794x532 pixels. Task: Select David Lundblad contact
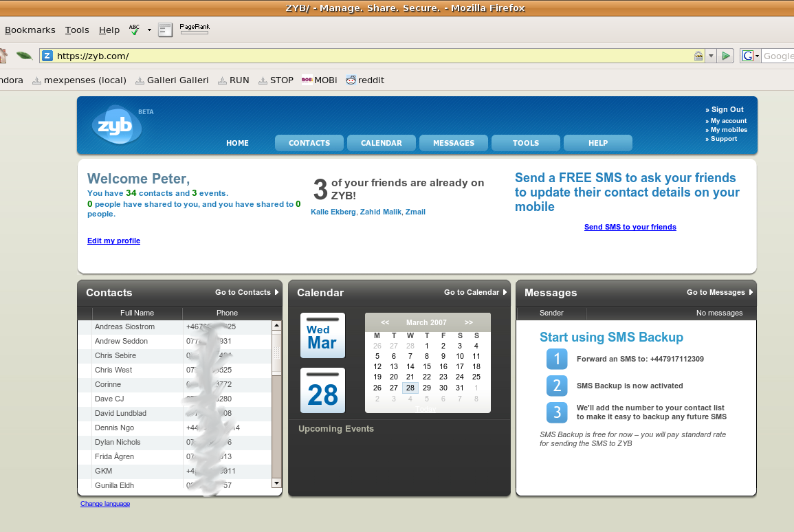pos(175,414)
